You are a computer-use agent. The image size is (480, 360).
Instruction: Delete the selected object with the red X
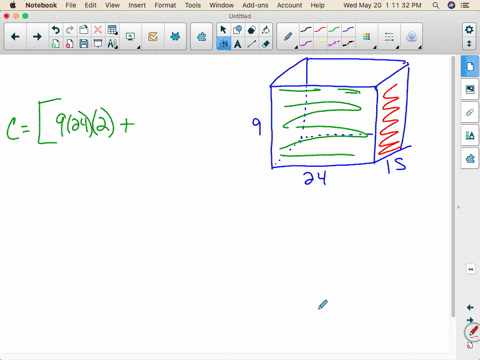coord(98,30)
